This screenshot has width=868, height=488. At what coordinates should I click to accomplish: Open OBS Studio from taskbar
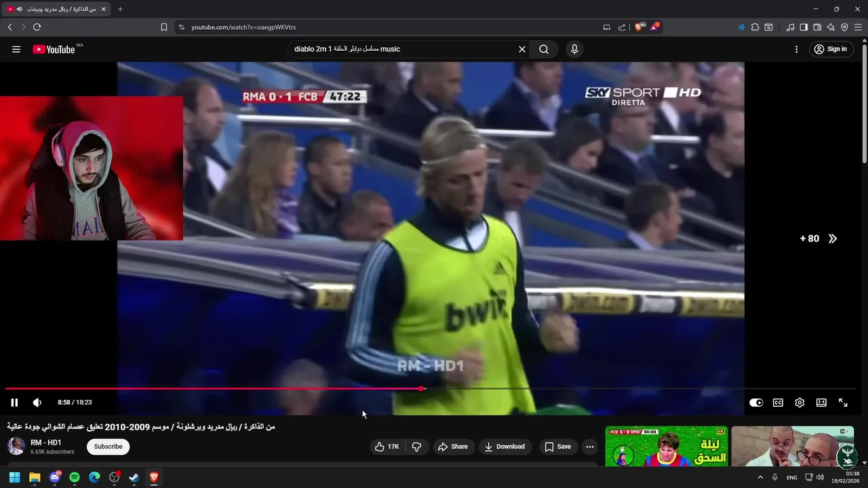click(115, 477)
